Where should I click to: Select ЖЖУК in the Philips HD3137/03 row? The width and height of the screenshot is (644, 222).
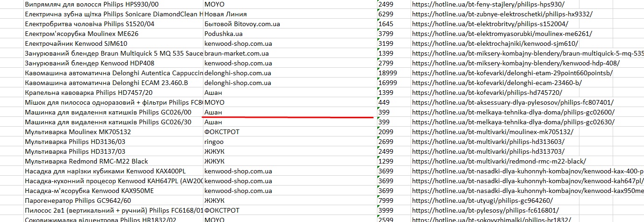pos(290,151)
